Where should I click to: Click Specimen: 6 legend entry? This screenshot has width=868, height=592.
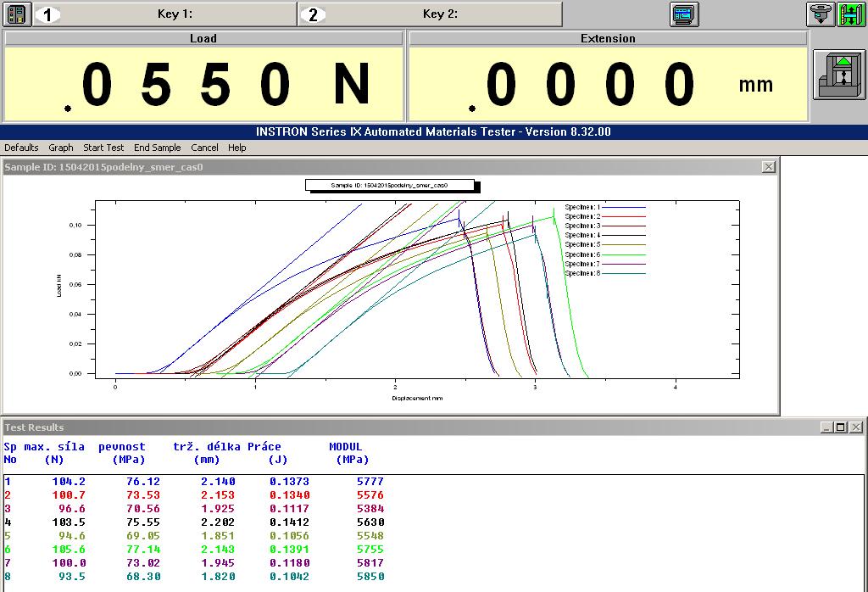tap(604, 254)
